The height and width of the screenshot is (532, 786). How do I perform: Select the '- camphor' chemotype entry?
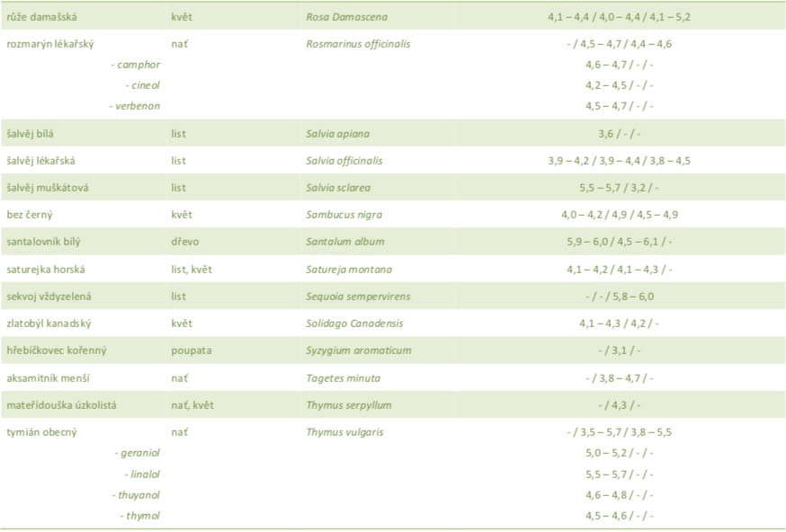pyautogui.click(x=135, y=65)
